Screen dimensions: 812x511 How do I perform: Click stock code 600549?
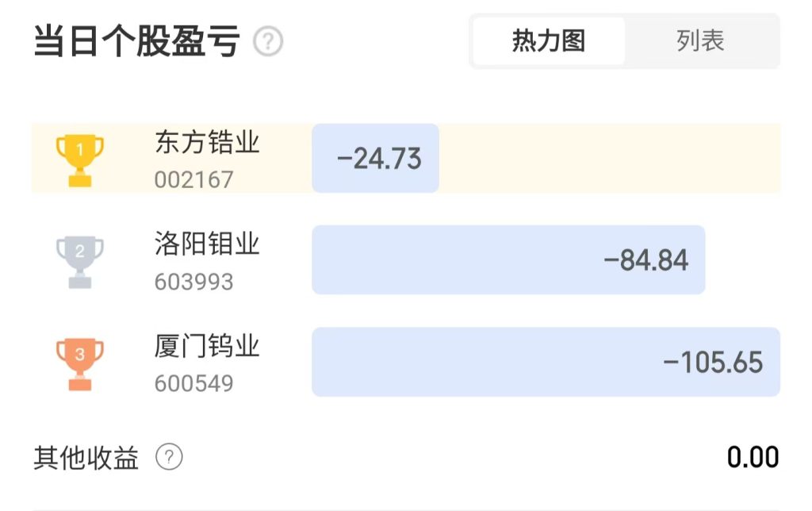[194, 384]
